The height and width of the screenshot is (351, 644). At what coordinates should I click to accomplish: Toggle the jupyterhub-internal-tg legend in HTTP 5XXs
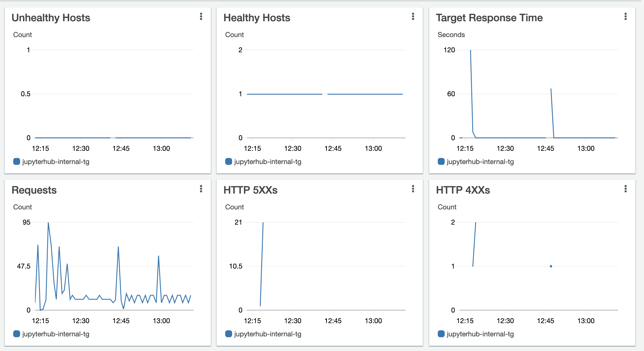tap(268, 334)
